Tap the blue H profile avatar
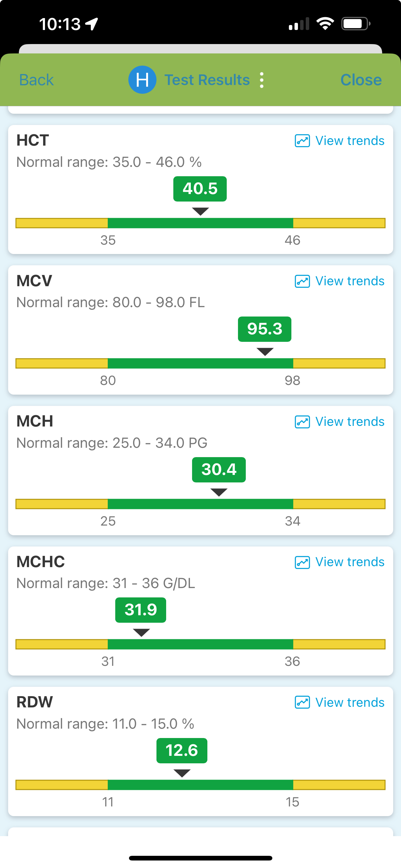This screenshot has height=868, width=401. (142, 80)
